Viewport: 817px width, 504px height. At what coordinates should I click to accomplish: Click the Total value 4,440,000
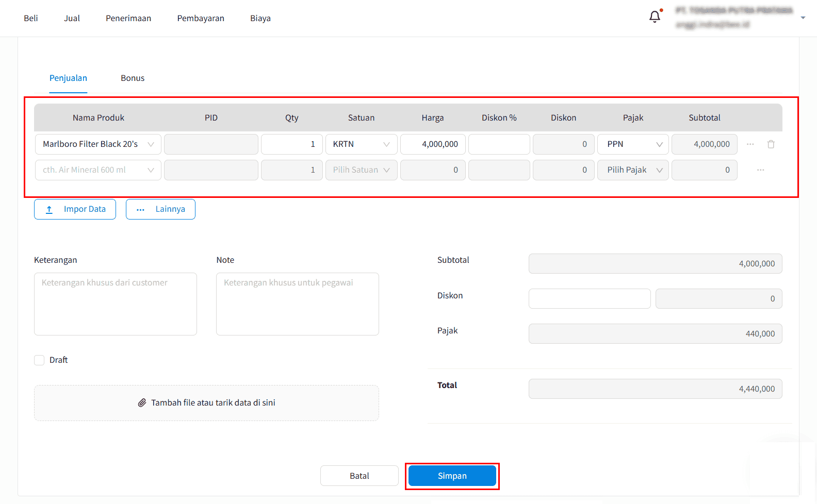[655, 389]
